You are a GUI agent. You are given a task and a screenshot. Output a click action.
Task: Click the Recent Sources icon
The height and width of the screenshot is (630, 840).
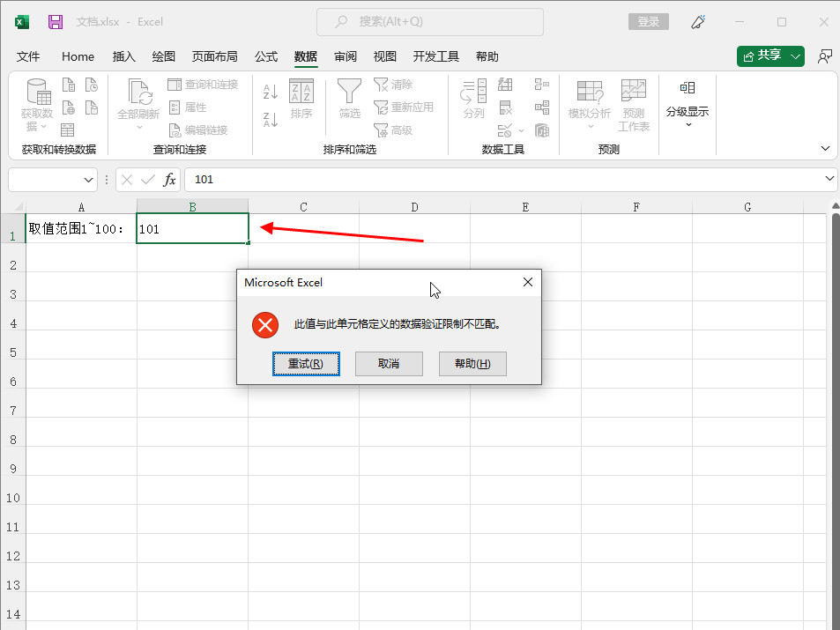tap(92, 85)
